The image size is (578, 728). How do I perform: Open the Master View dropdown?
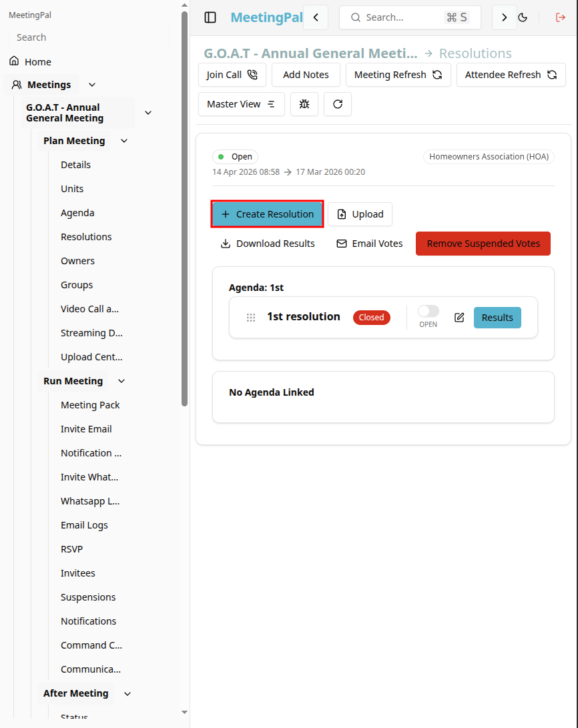click(x=242, y=104)
